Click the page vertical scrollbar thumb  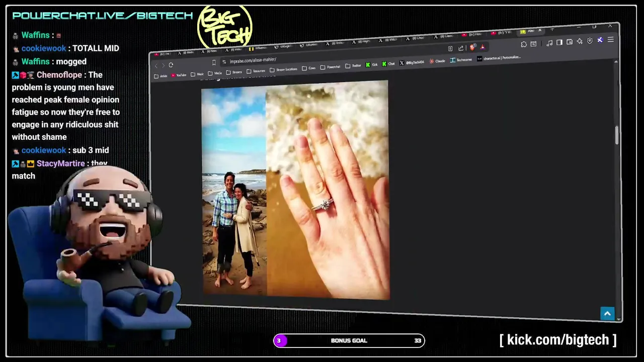[x=616, y=135]
